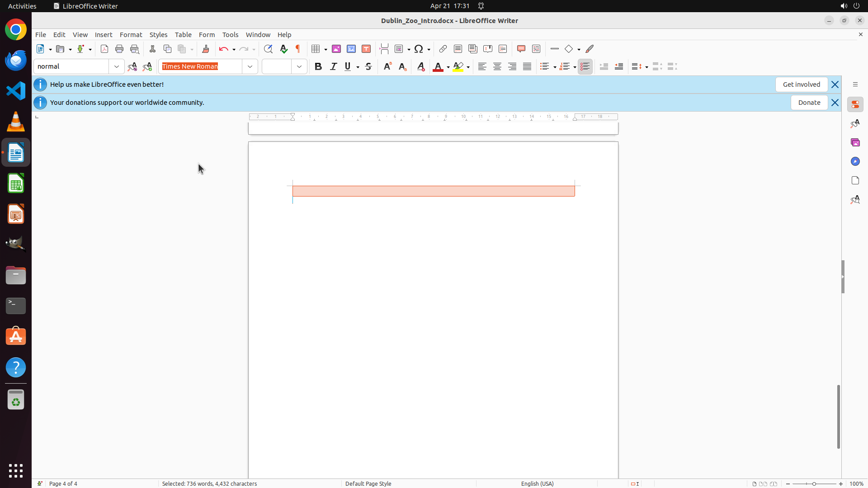Image resolution: width=868 pixels, height=488 pixels.
Task: Open the font name dropdown list
Action: tap(250, 66)
